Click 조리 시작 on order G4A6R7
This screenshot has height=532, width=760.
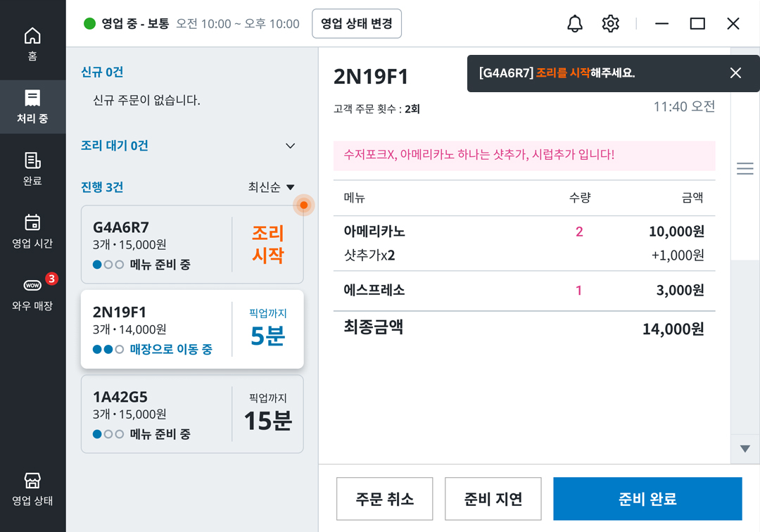[268, 244]
